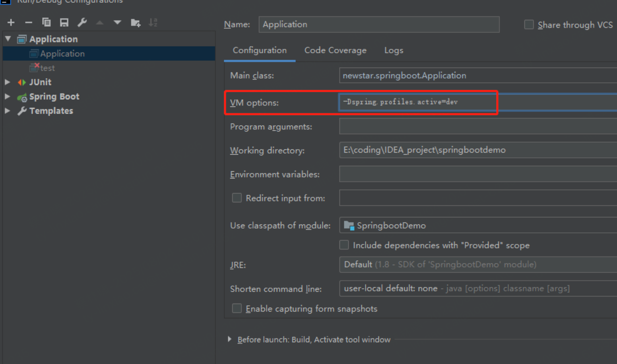Click the broken test configuration icon
The width and height of the screenshot is (617, 364).
34,68
